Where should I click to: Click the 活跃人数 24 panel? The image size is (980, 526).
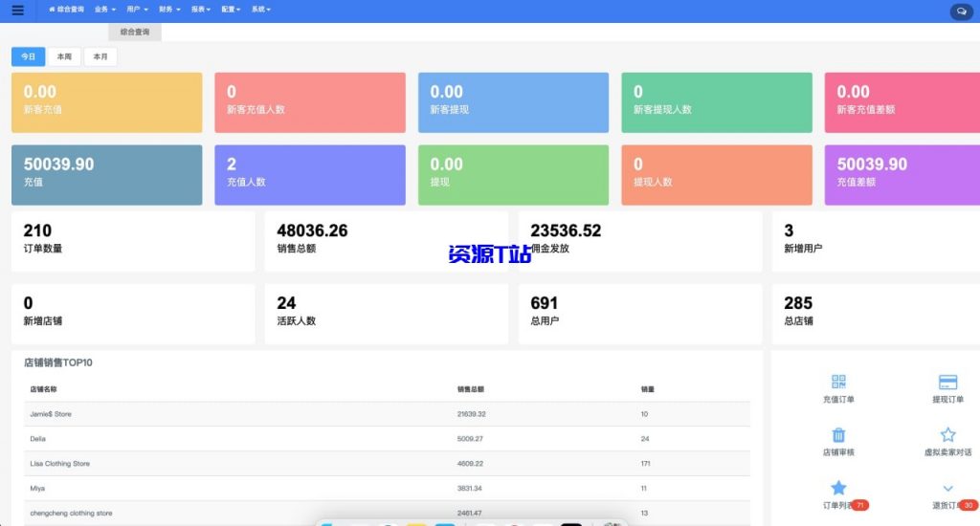[387, 315]
